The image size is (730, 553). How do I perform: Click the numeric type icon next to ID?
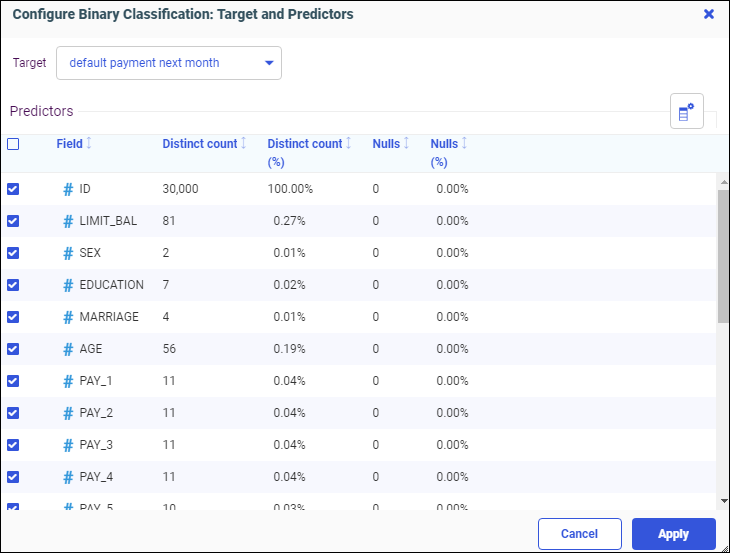[68, 189]
